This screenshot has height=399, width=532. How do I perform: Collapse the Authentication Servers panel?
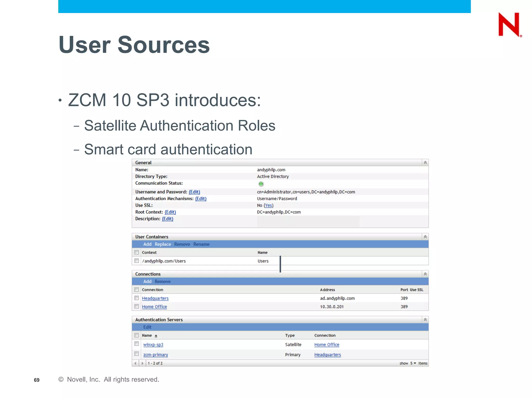pos(425,320)
